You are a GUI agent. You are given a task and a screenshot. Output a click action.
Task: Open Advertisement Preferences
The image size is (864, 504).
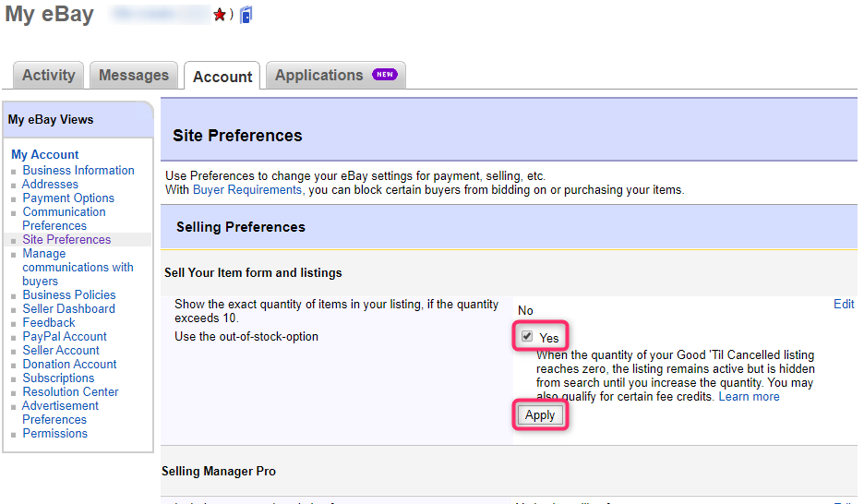[60, 413]
